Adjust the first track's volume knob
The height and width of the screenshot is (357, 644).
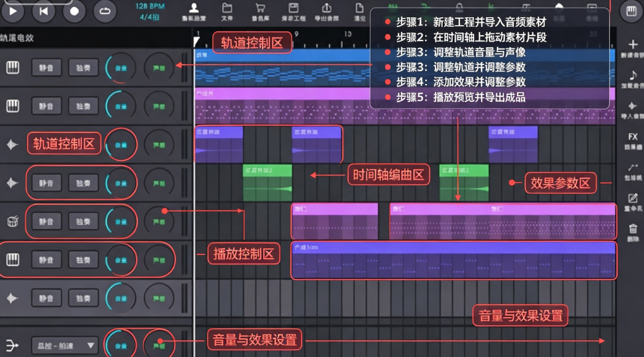coord(121,68)
